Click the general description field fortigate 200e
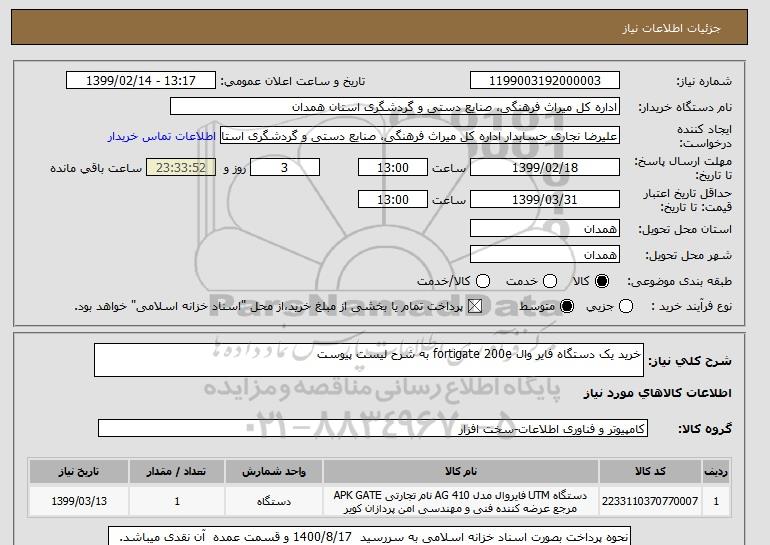 [369, 360]
